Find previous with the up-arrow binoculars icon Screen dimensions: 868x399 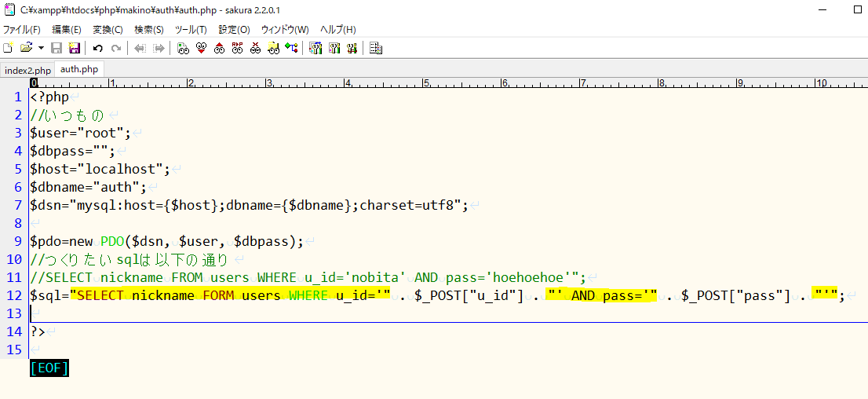219,48
